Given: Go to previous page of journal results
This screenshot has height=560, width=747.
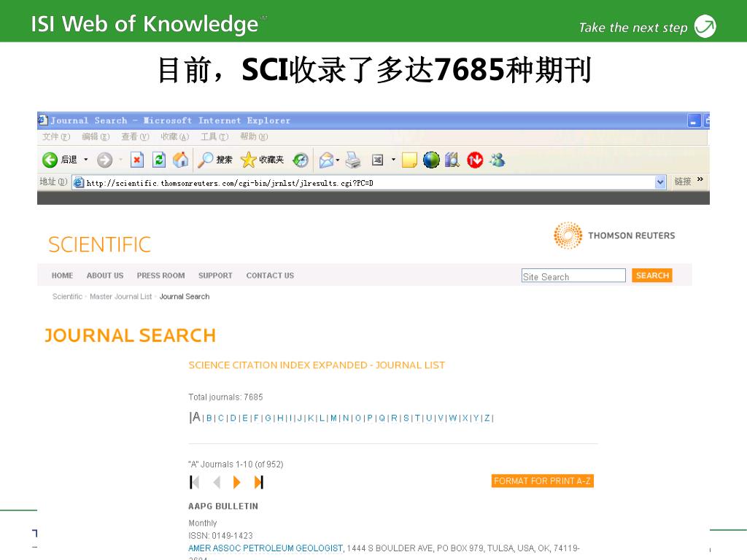Looking at the screenshot, I should (217, 483).
